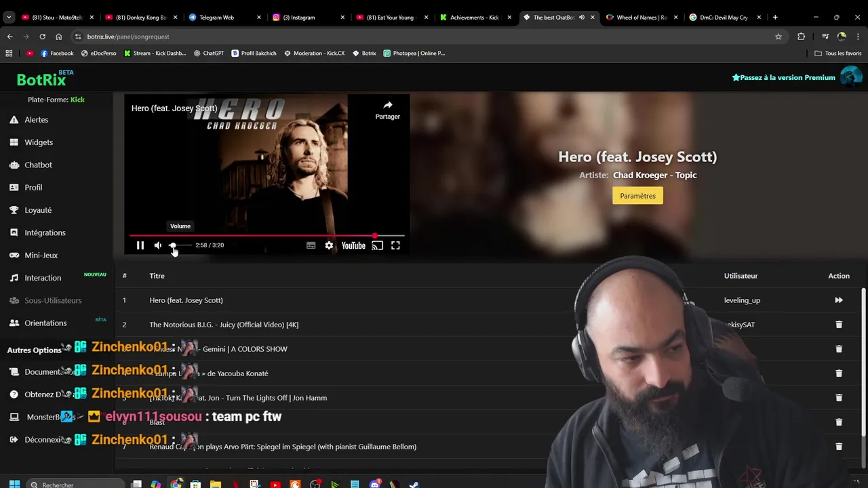This screenshot has width=868, height=488.
Task: Select user leveling_up in the table
Action: (x=742, y=300)
